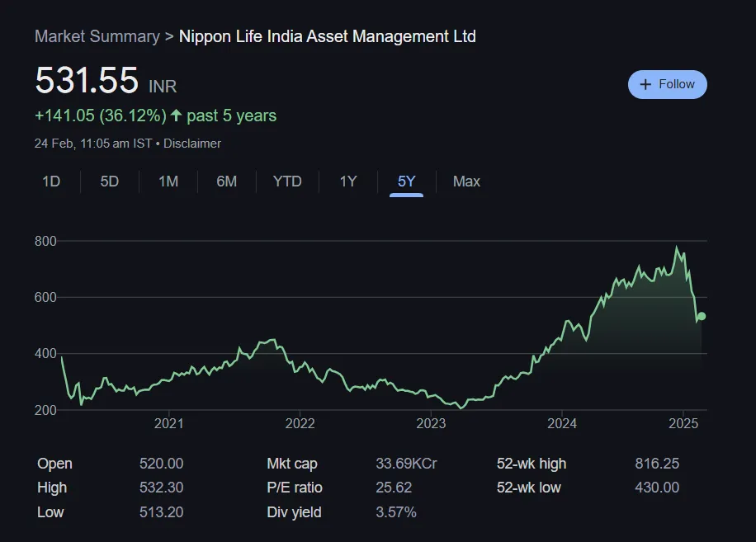Click the current price dot on chart

(x=702, y=316)
